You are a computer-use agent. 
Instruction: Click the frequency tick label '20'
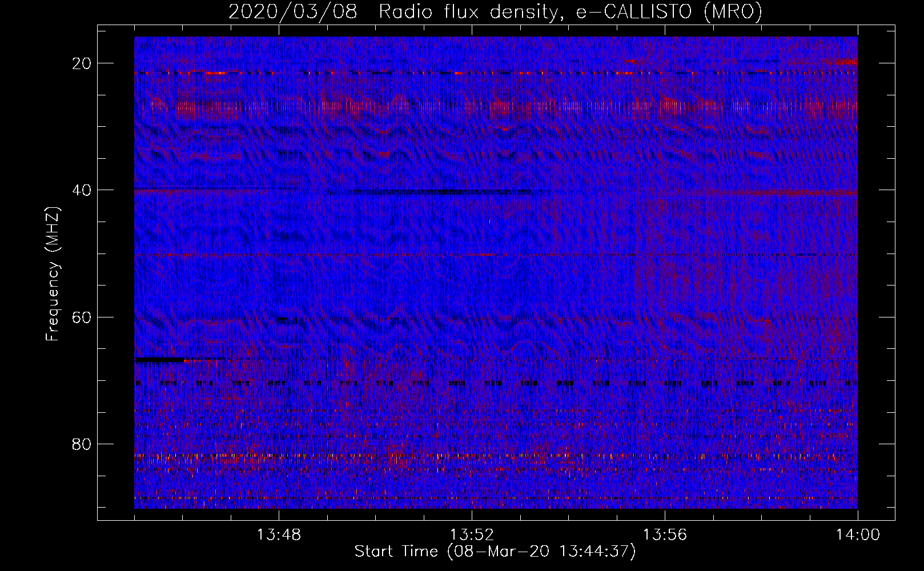(82, 63)
